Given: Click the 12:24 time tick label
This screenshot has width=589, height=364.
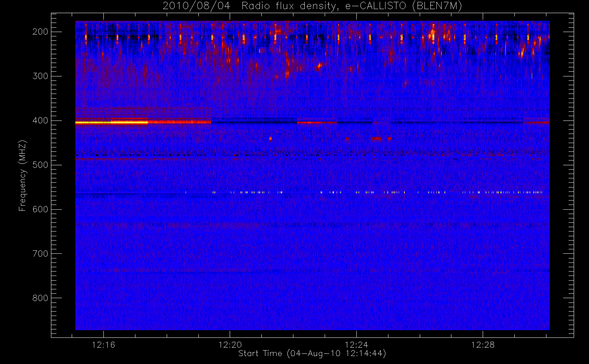Looking at the screenshot, I should (x=356, y=345).
